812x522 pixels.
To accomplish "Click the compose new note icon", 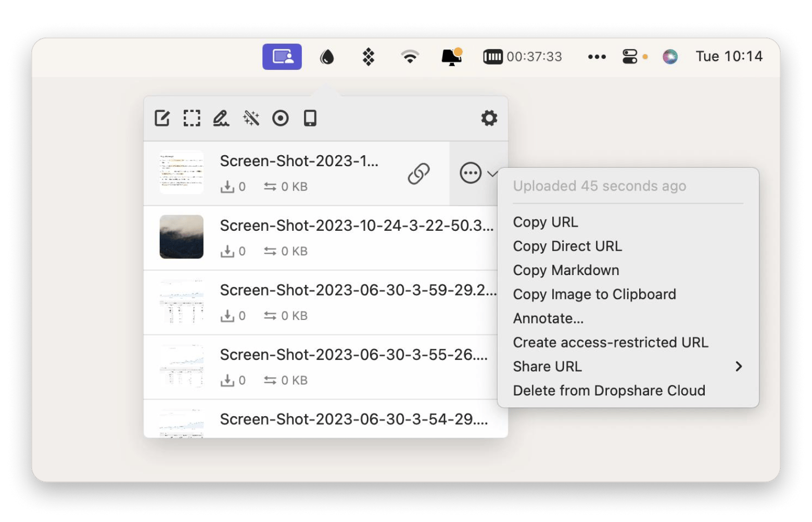I will click(x=162, y=118).
